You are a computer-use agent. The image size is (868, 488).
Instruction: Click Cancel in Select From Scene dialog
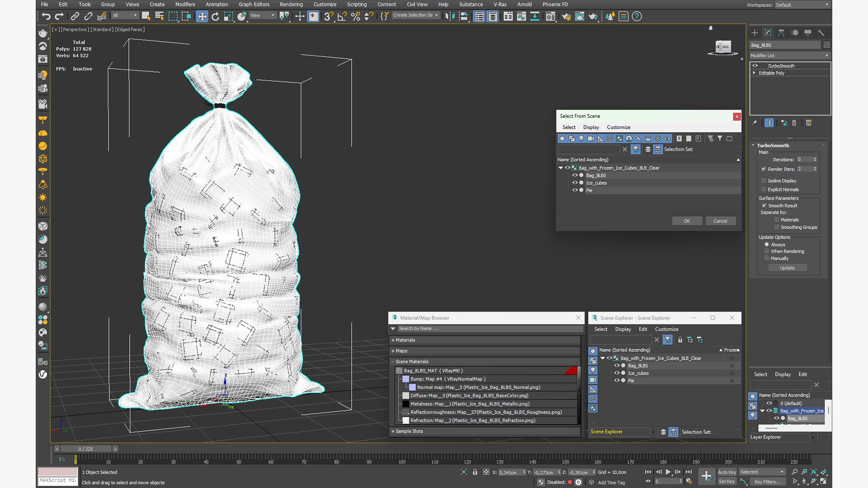pos(720,221)
